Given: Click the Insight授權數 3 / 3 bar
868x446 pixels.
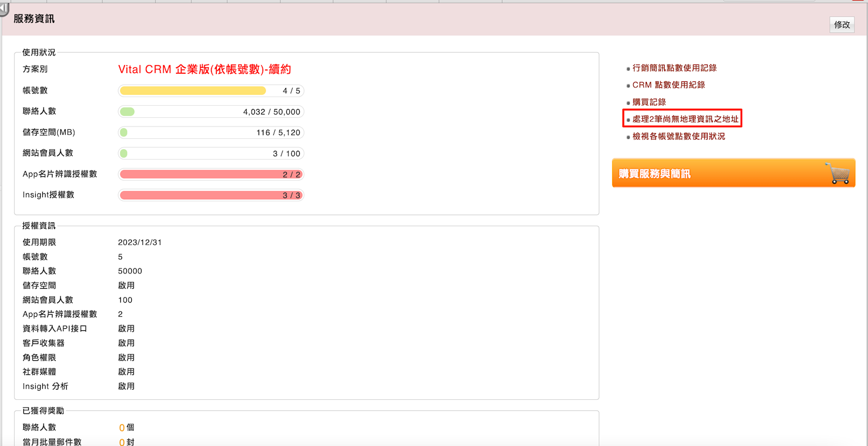Looking at the screenshot, I should pyautogui.click(x=211, y=195).
